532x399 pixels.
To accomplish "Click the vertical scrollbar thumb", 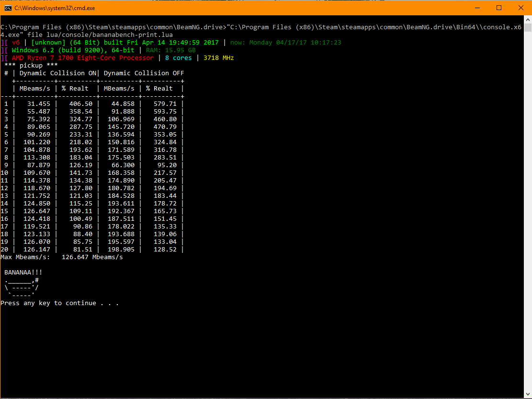I will (528, 28).
